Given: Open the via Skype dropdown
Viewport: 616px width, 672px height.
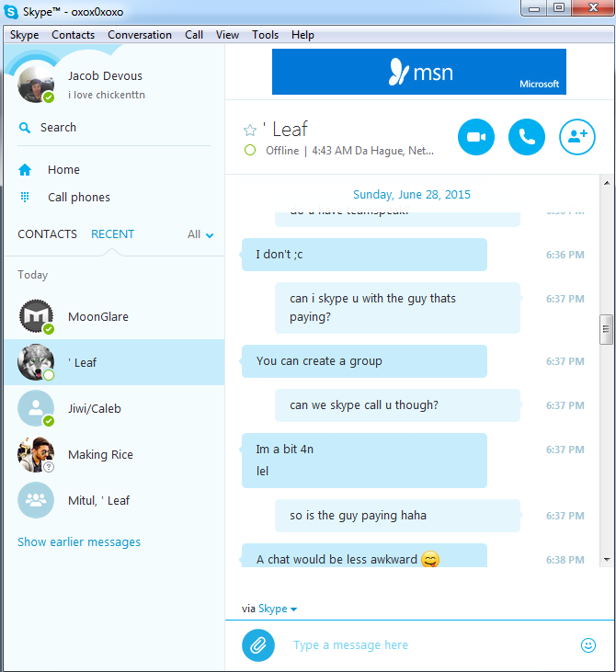Looking at the screenshot, I should pos(278,609).
